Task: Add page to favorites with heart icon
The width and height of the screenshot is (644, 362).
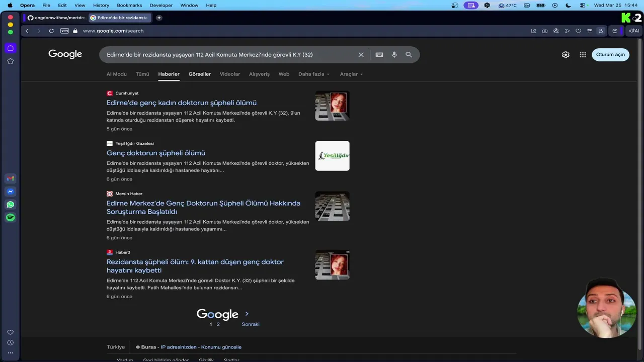Action: click(x=578, y=31)
